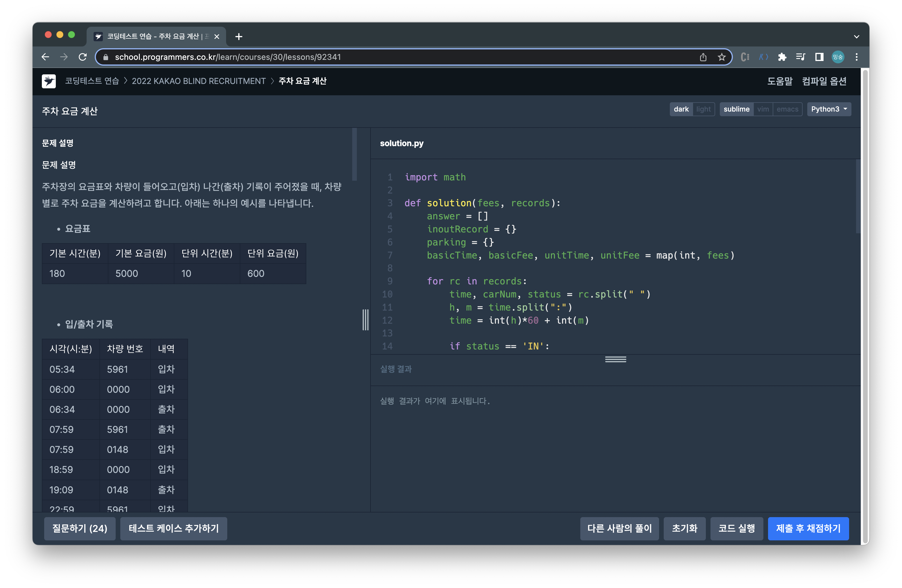Select vim keybinding mode
The width and height of the screenshot is (902, 588).
pos(763,109)
